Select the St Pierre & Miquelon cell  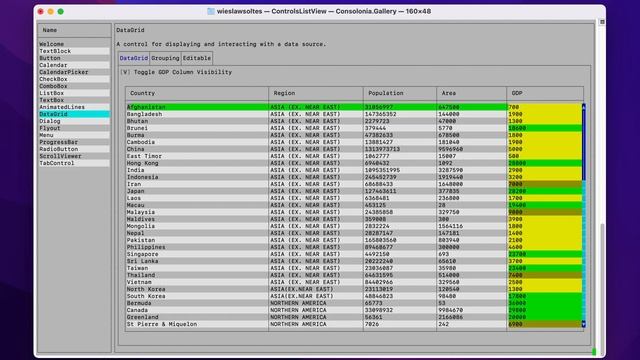(197, 324)
